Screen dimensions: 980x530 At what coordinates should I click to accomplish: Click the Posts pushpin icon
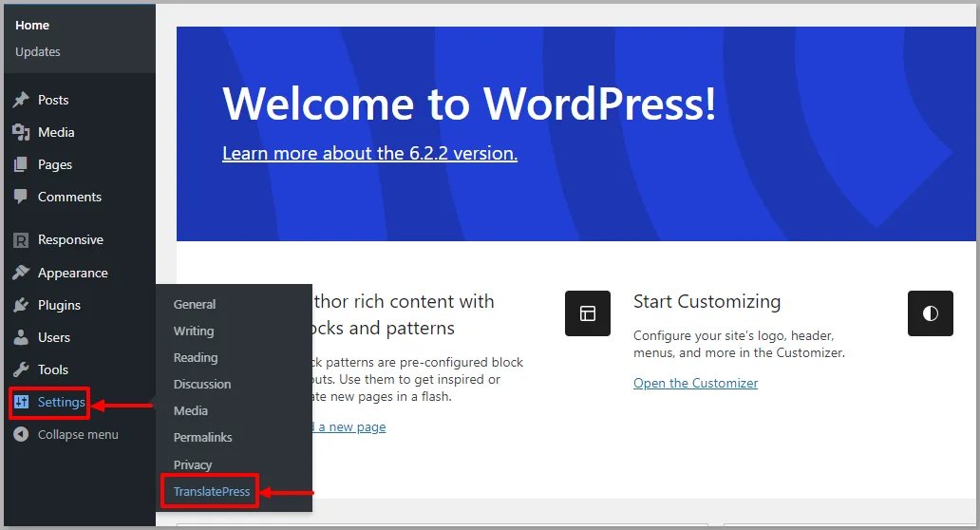pyautogui.click(x=21, y=100)
